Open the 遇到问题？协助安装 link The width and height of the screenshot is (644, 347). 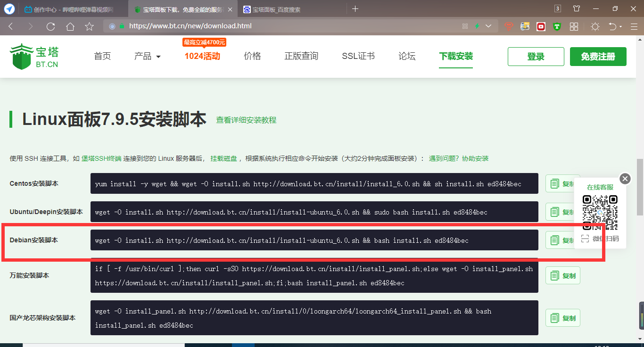[x=458, y=158]
